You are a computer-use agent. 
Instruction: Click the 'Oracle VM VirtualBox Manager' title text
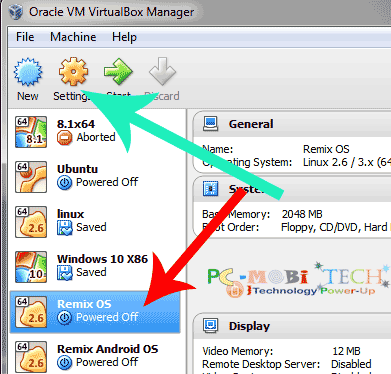pos(111,12)
